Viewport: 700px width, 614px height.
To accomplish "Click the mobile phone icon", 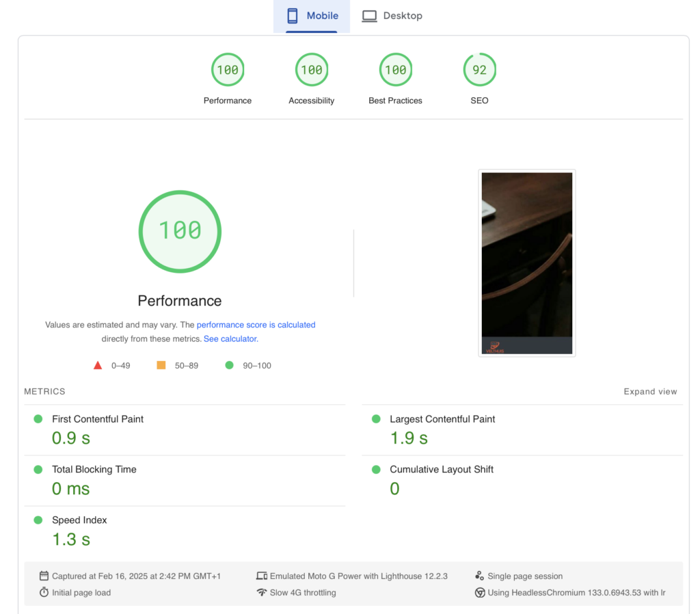I will (x=293, y=16).
